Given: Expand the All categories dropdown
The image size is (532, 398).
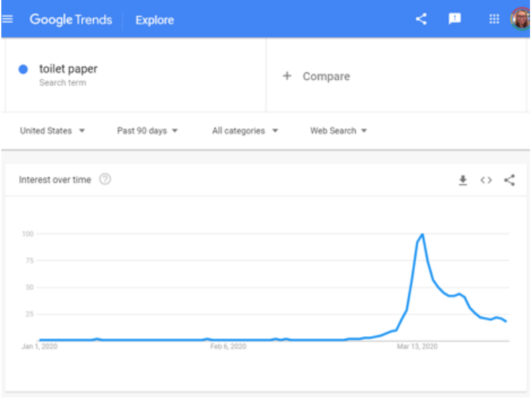Looking at the screenshot, I should (245, 131).
